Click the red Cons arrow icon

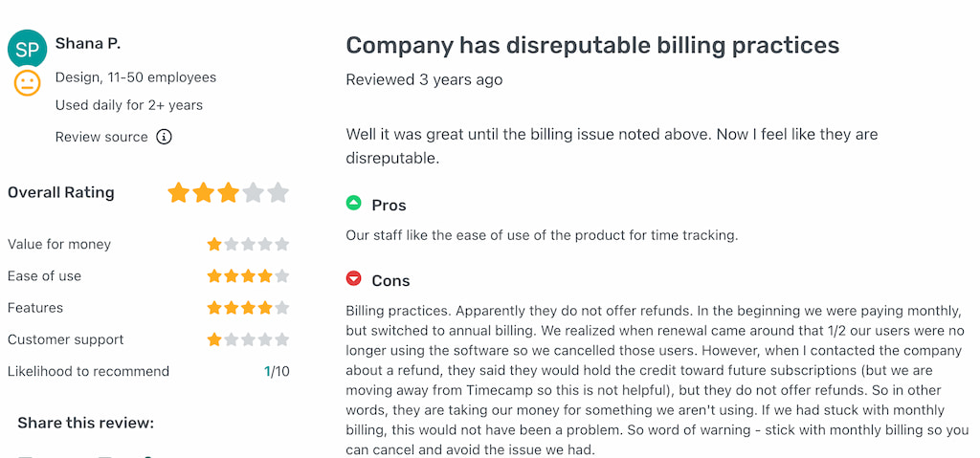click(x=354, y=278)
